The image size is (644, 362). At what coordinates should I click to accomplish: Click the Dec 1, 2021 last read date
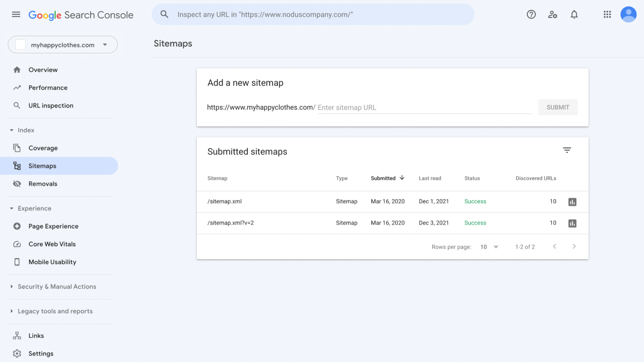(433, 201)
